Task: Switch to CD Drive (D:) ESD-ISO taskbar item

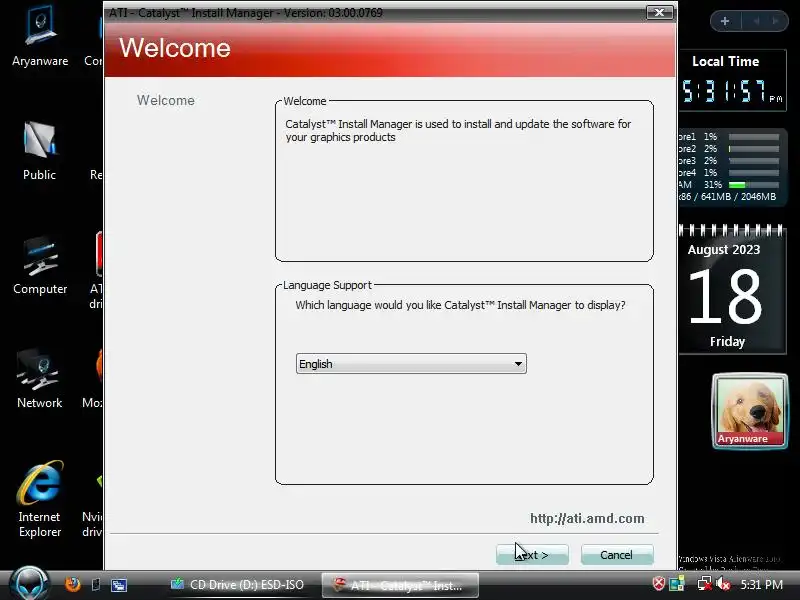Action: 238,585
